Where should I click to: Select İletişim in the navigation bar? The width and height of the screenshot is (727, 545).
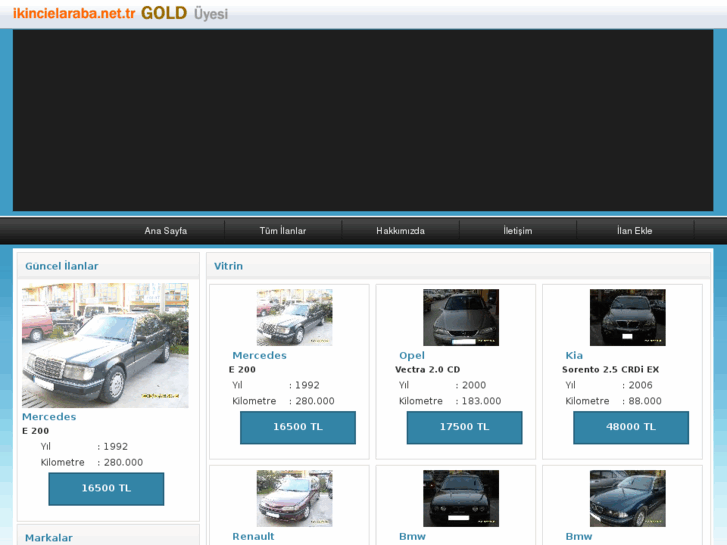pyautogui.click(x=517, y=231)
